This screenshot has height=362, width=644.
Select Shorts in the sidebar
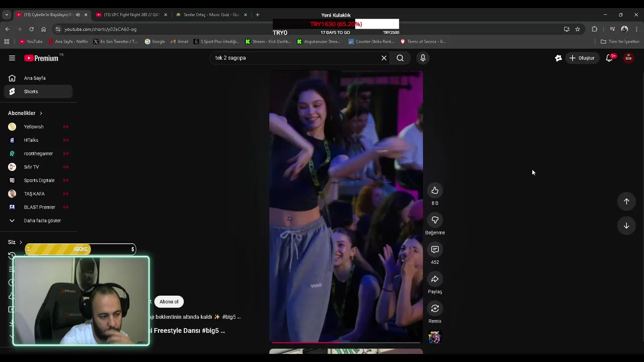pos(38,92)
